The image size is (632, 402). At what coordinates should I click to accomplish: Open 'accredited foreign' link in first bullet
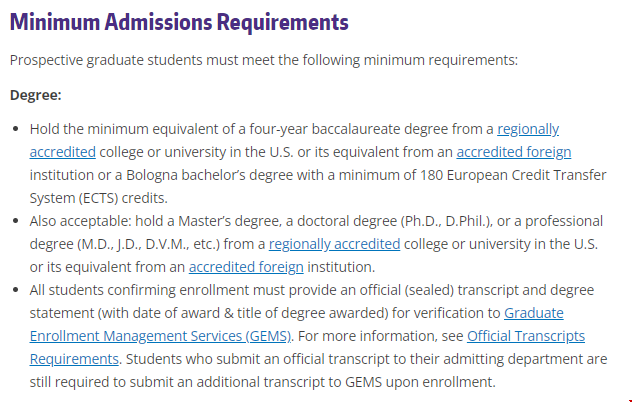point(513,152)
